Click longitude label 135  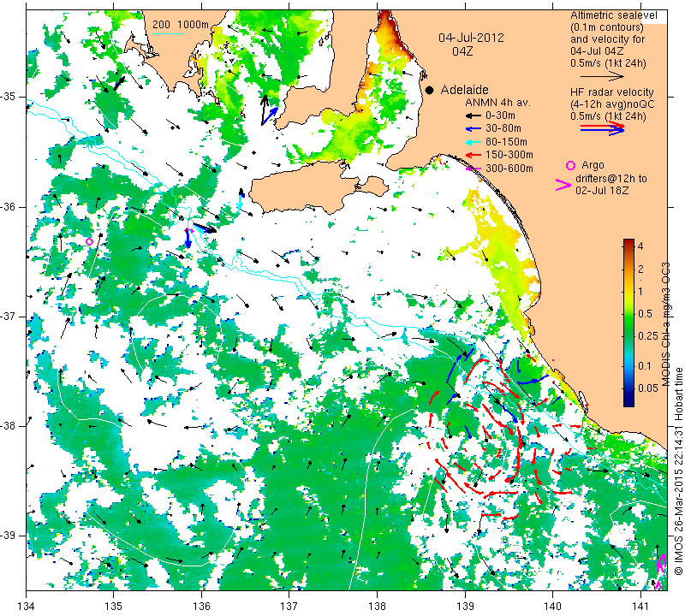114,607
